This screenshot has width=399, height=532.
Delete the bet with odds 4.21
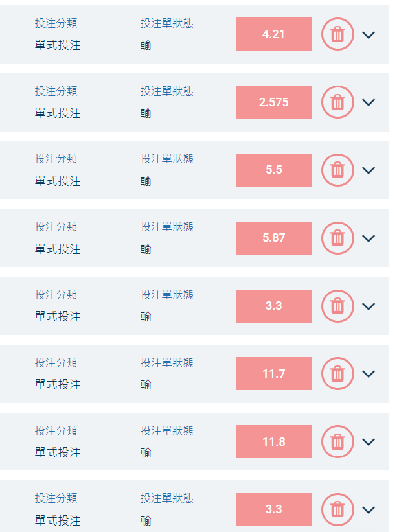point(337,34)
